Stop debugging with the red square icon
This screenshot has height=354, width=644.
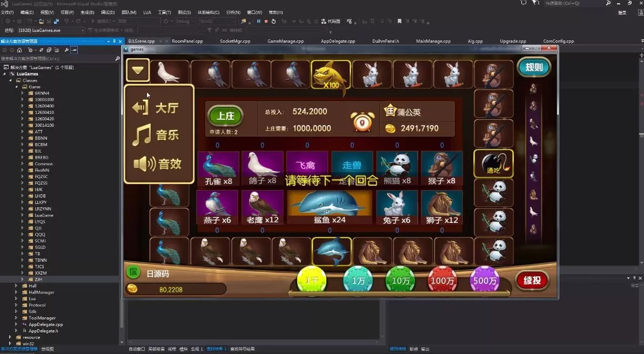(x=265, y=22)
